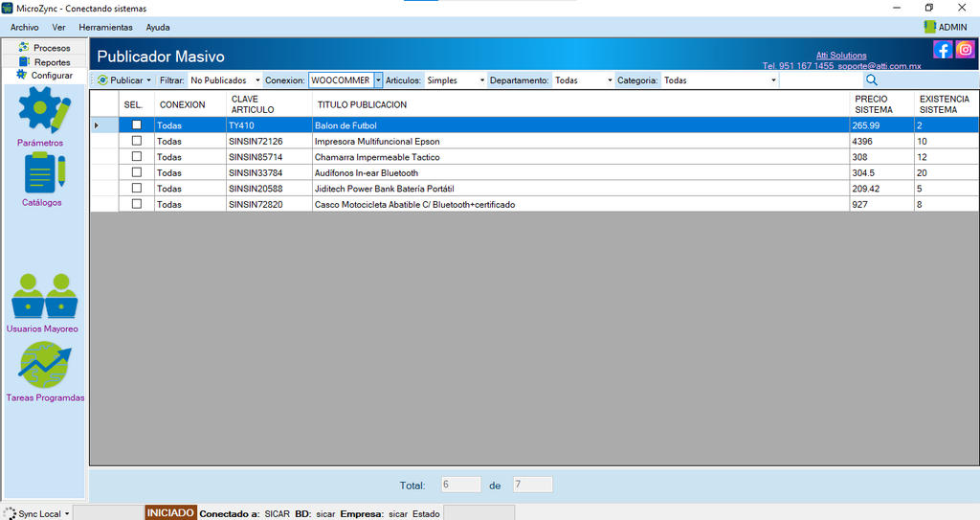Click the Atti Solutions link

tap(841, 56)
